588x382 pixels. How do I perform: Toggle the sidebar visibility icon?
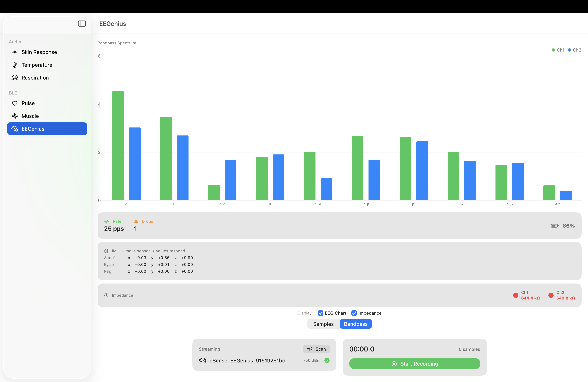click(82, 24)
